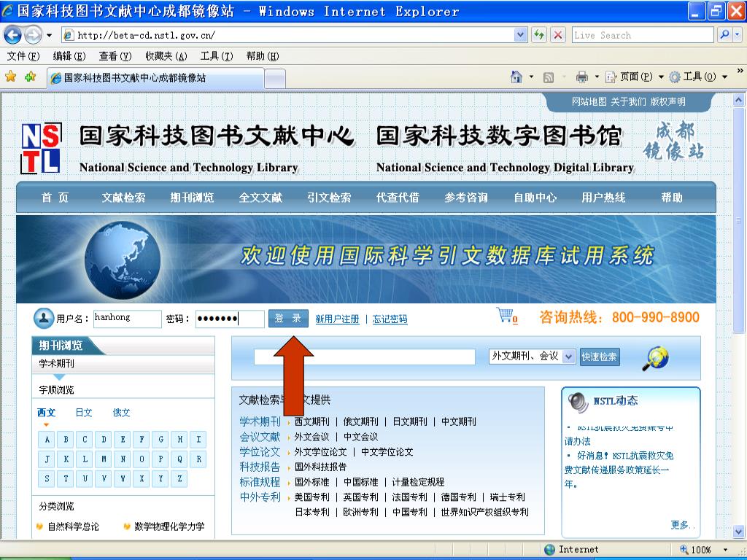Expand the address bar URL dropdown

click(x=520, y=35)
